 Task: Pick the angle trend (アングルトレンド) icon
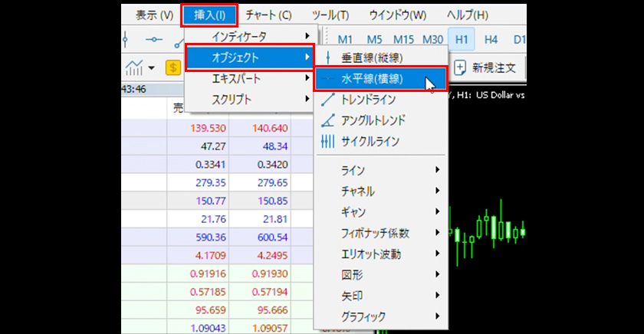328,120
